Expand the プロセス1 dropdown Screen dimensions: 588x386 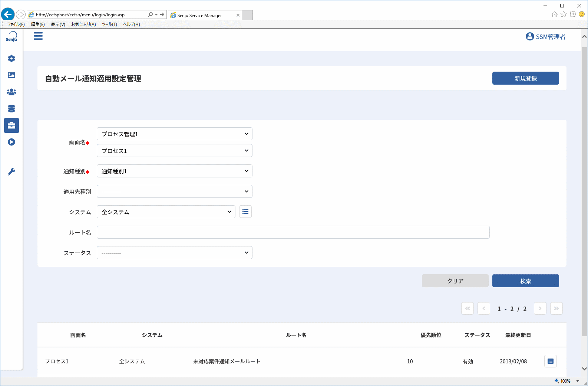175,151
